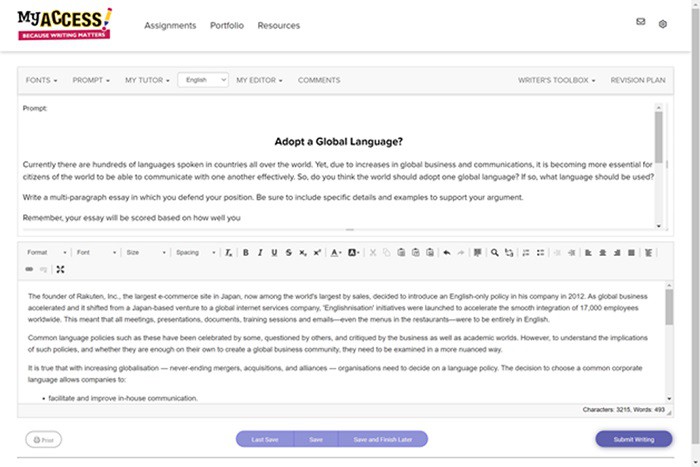This screenshot has height=467, width=700.
Task: Insert a link using the chain icon
Action: click(x=29, y=269)
